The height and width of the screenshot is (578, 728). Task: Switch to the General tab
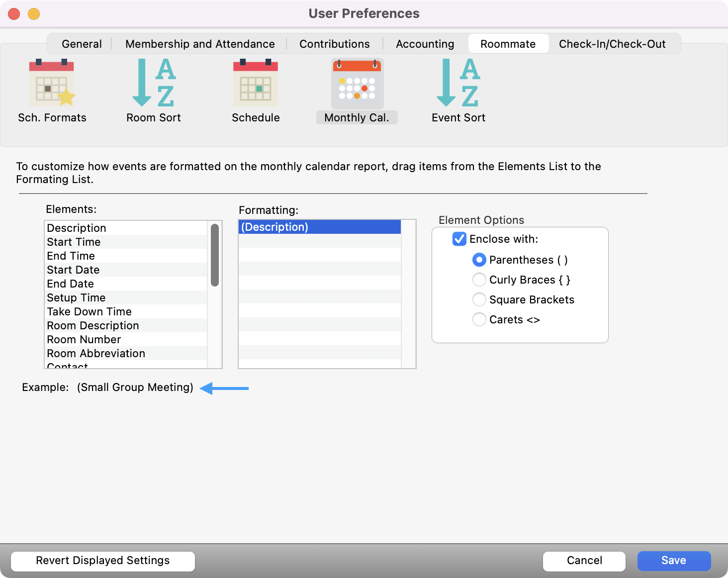coord(82,44)
